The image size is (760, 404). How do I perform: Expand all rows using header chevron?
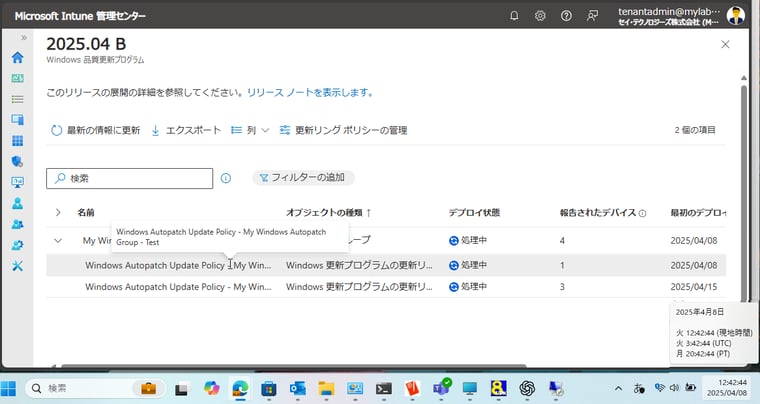coord(58,212)
